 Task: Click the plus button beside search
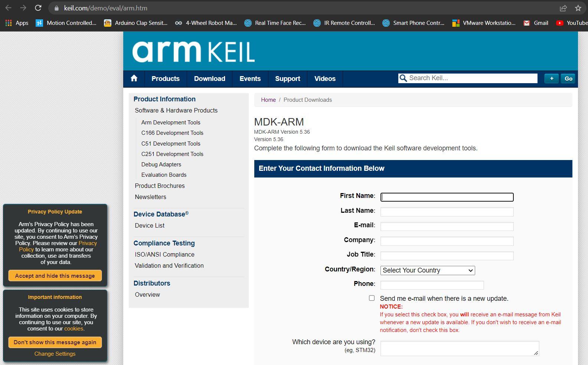(551, 78)
